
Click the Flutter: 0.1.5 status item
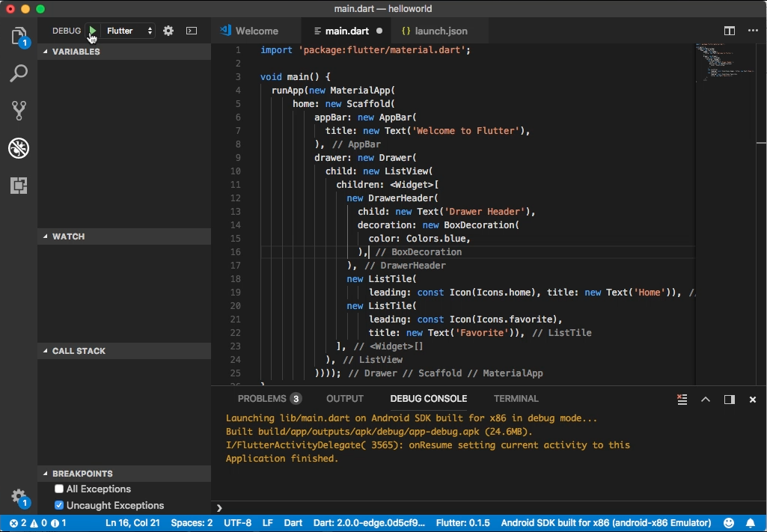pos(462,523)
